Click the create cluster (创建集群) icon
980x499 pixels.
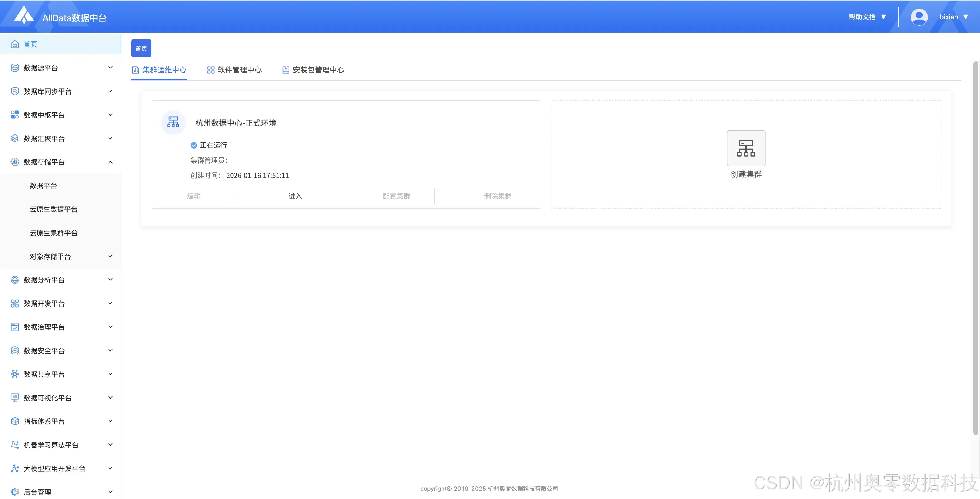tap(746, 148)
